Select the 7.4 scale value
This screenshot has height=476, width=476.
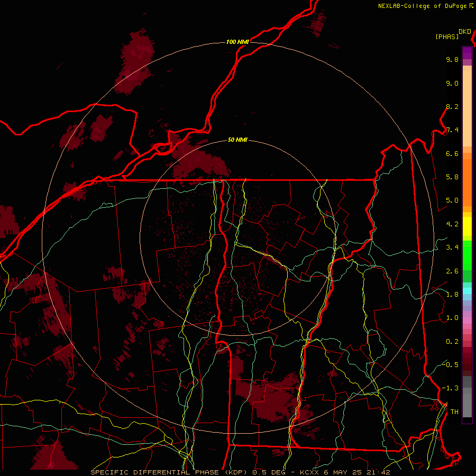[452, 130]
